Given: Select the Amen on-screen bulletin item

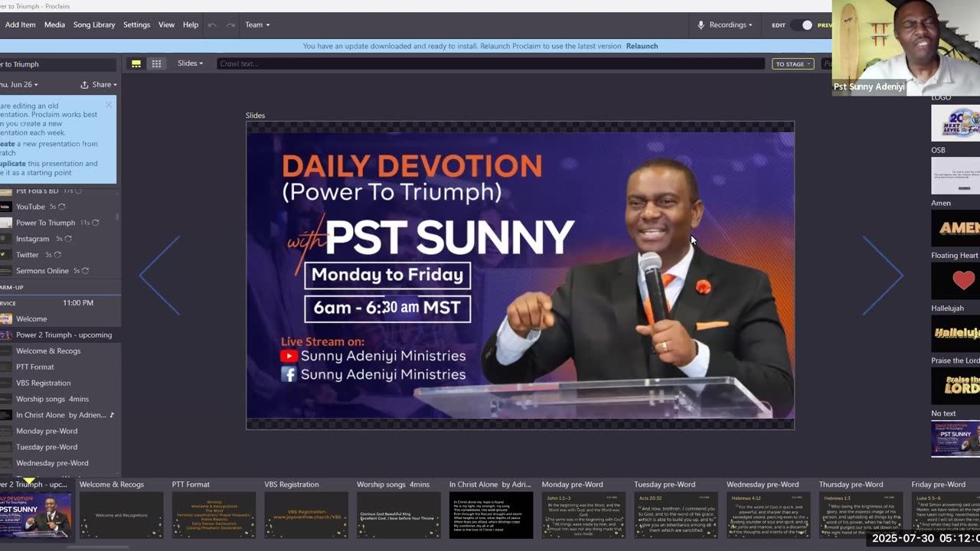Looking at the screenshot, I should point(955,227).
